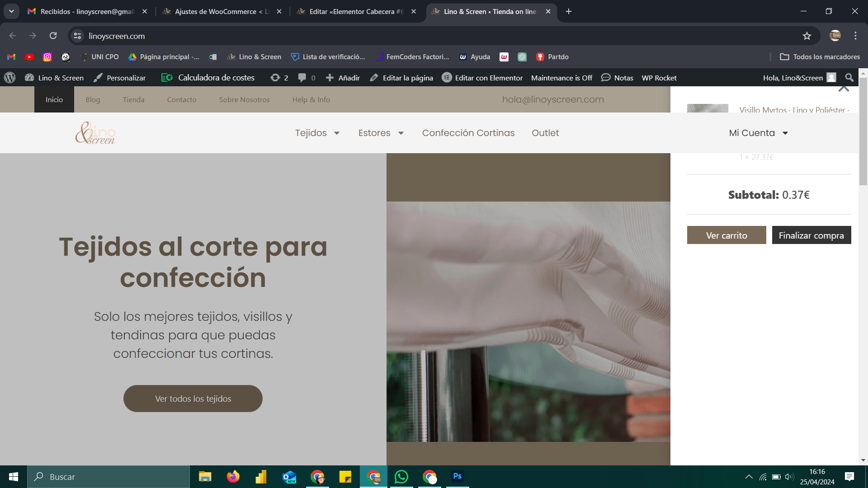Reload the page

coord(53,36)
